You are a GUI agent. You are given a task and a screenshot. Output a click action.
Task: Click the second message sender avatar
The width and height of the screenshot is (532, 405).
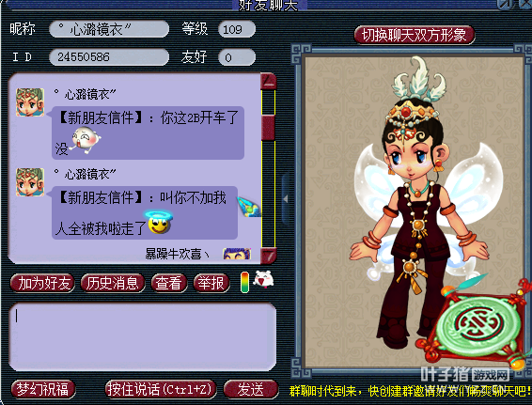(30, 182)
